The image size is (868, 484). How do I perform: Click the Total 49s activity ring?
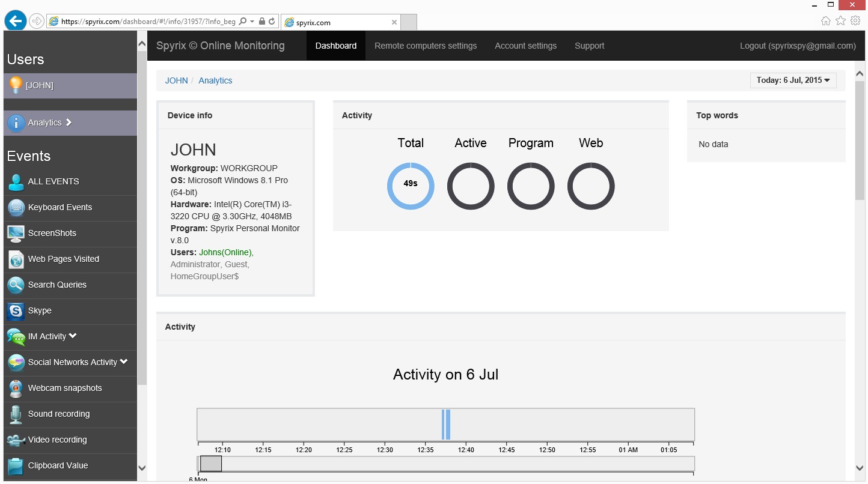click(x=411, y=186)
